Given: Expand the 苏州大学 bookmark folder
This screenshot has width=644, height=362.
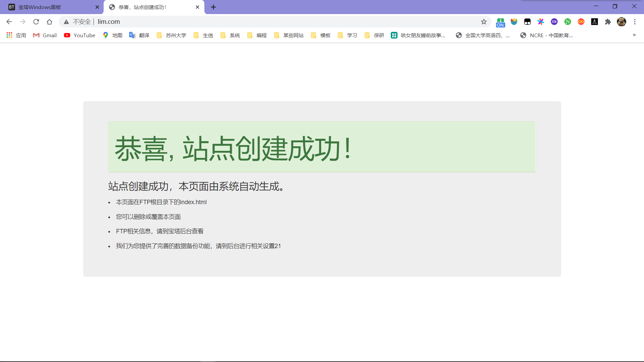Looking at the screenshot, I should (171, 35).
